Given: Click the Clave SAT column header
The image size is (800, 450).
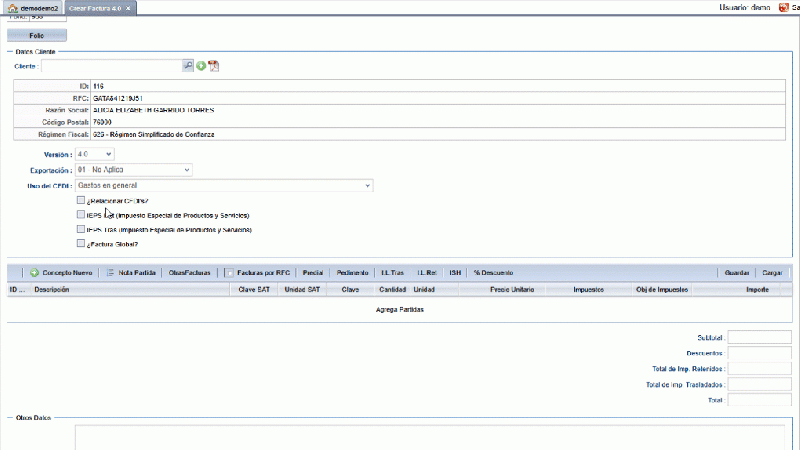Looking at the screenshot, I should [254, 289].
